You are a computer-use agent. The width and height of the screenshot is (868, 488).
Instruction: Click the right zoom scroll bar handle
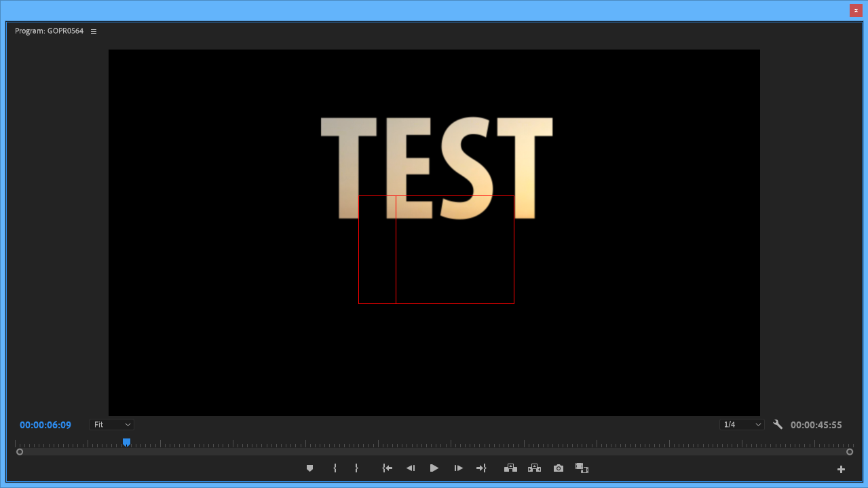tap(850, 451)
